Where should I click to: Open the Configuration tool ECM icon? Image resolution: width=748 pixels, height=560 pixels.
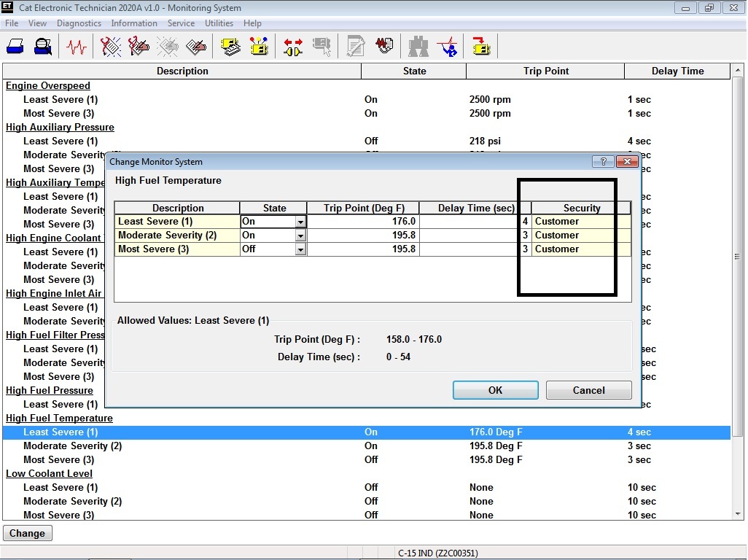click(x=259, y=47)
